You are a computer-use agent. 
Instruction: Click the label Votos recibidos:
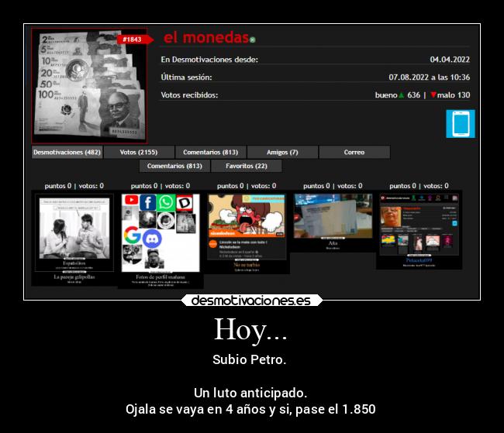[x=189, y=95]
